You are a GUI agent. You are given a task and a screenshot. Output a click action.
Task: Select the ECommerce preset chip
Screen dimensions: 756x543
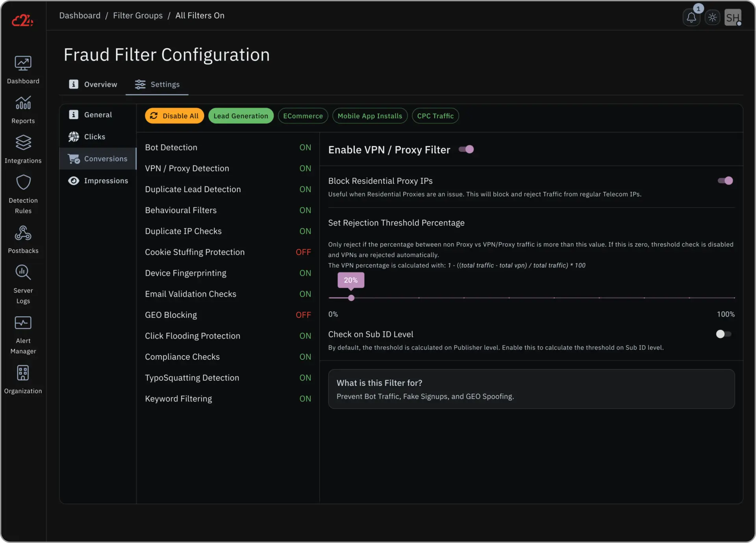pos(303,116)
